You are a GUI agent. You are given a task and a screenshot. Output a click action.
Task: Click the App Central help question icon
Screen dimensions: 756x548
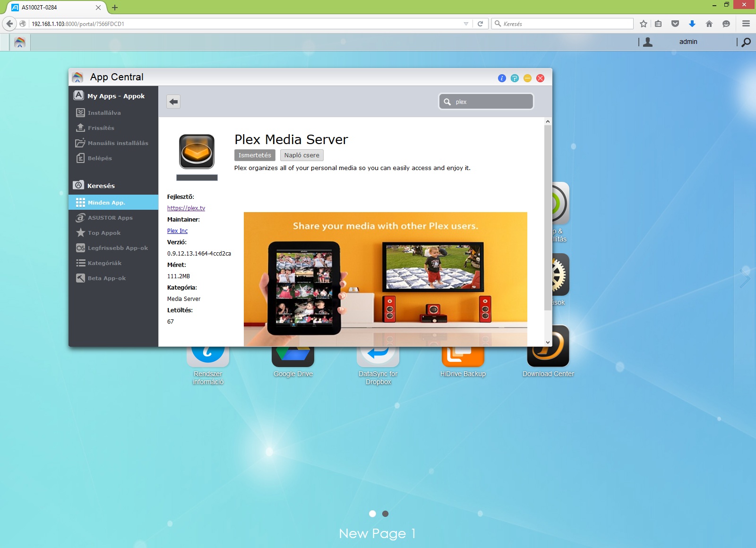click(x=515, y=78)
